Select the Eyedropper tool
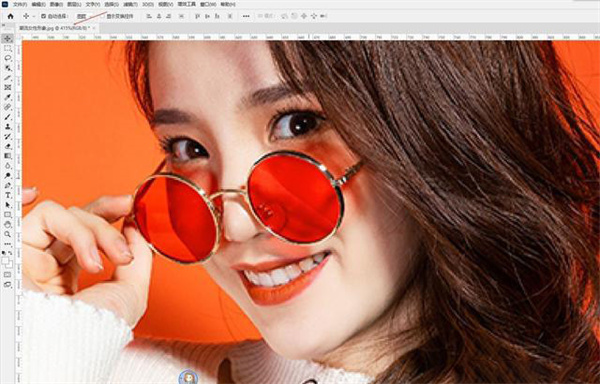 8,97
